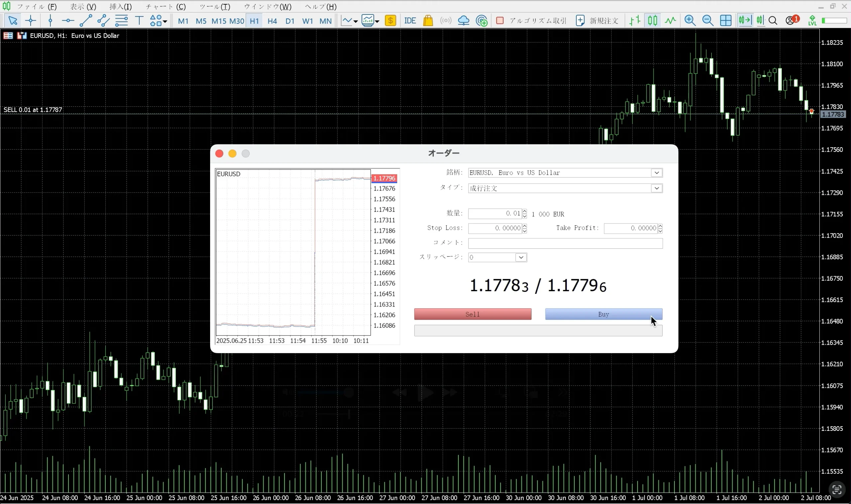Click the コメント comment field

click(x=565, y=243)
